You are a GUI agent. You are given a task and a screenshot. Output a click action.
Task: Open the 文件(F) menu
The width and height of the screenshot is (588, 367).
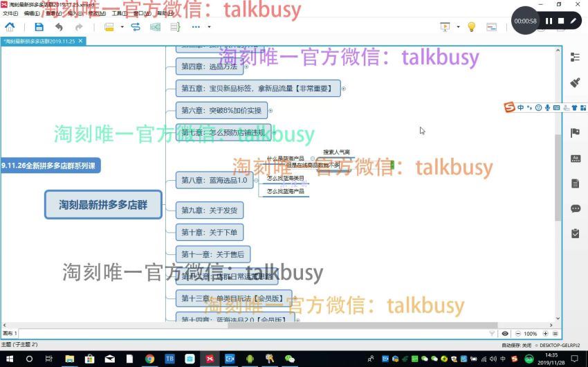pos(10,14)
